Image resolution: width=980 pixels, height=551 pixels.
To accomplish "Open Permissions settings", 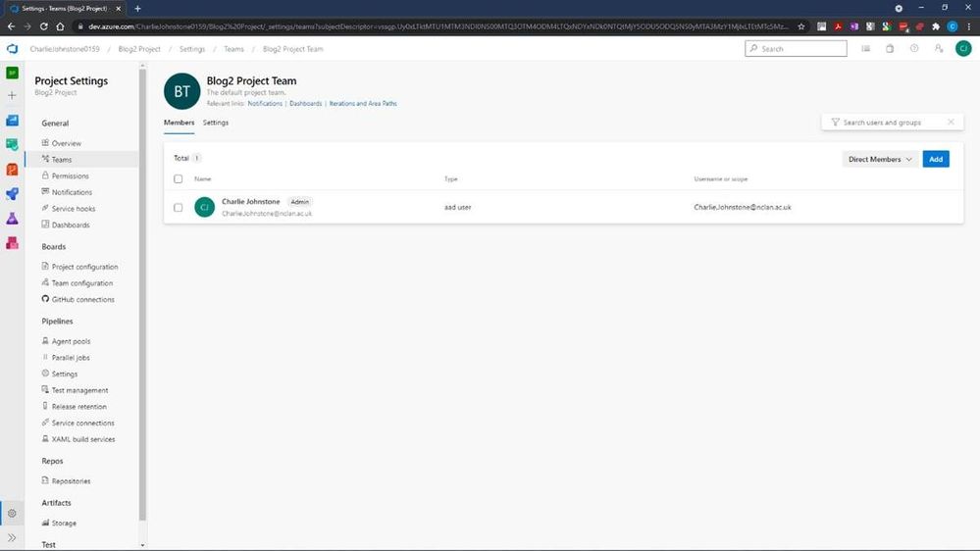I will [71, 175].
